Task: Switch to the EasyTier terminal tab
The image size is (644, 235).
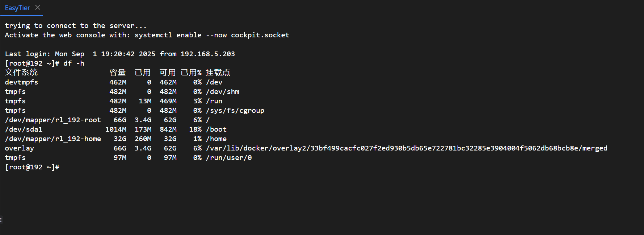Action: click(17, 8)
